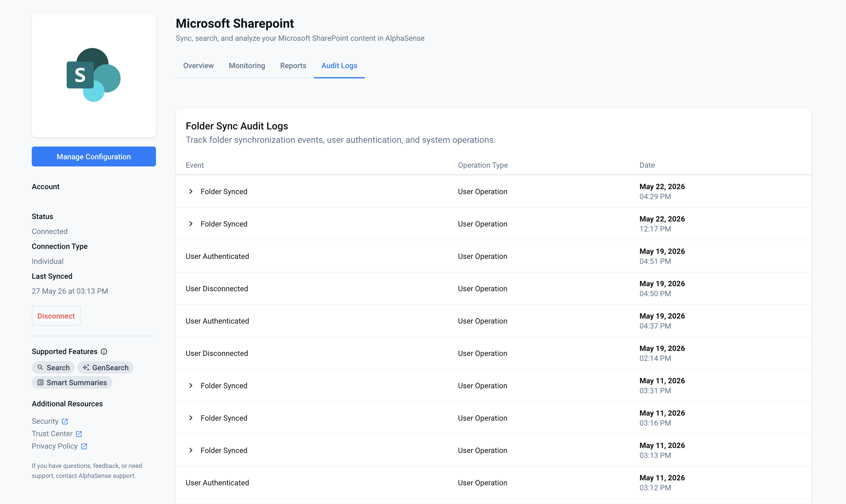Click the external link icon beside Security
This screenshot has width=846, height=504.
[x=64, y=422]
